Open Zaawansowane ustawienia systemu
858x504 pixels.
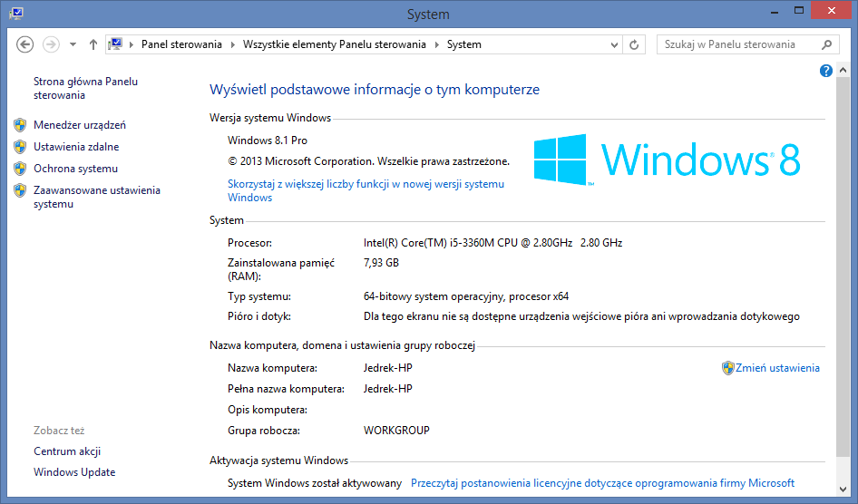pyautogui.click(x=97, y=197)
